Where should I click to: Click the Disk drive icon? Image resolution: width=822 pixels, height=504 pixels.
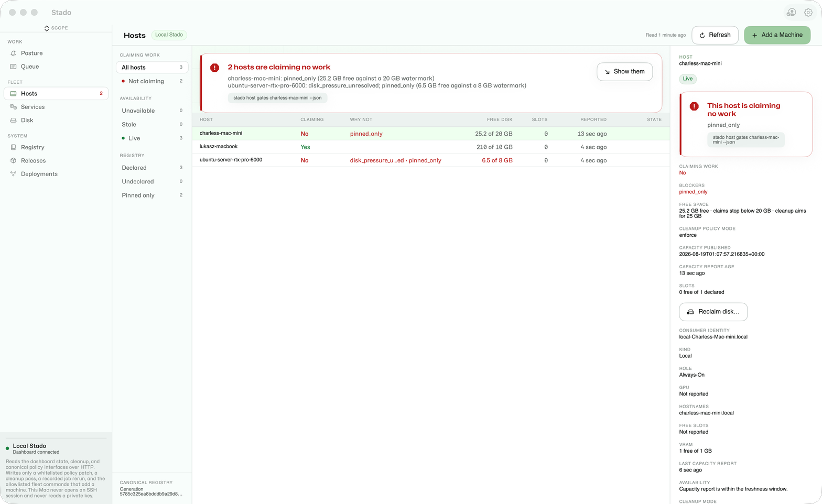pos(13,120)
